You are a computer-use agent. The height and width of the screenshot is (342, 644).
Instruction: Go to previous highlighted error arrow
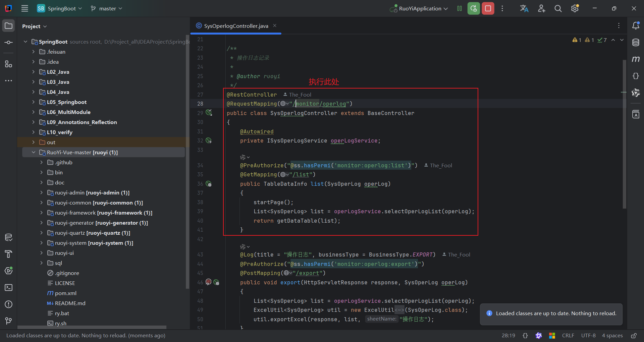pyautogui.click(x=613, y=40)
